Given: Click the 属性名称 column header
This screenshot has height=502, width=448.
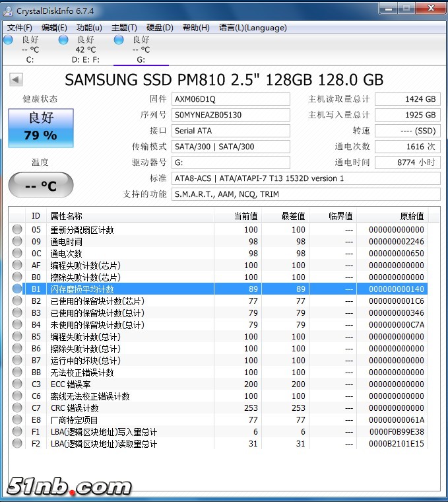Looking at the screenshot, I should click(x=66, y=216).
